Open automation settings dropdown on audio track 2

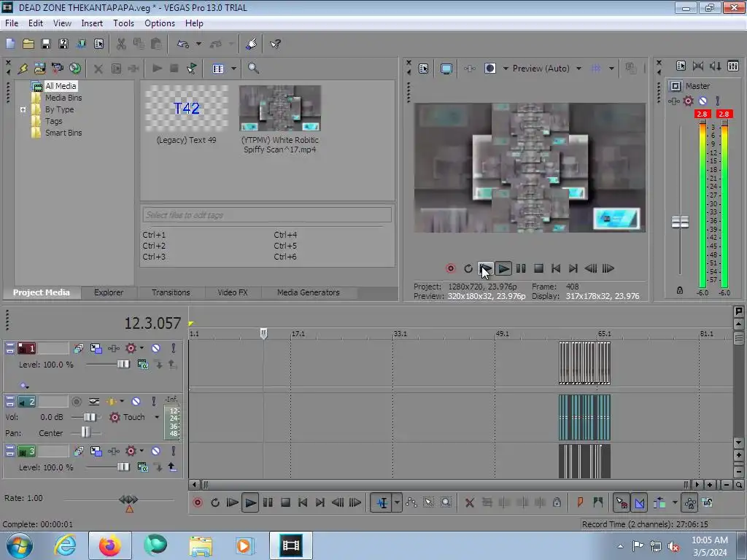[122, 402]
